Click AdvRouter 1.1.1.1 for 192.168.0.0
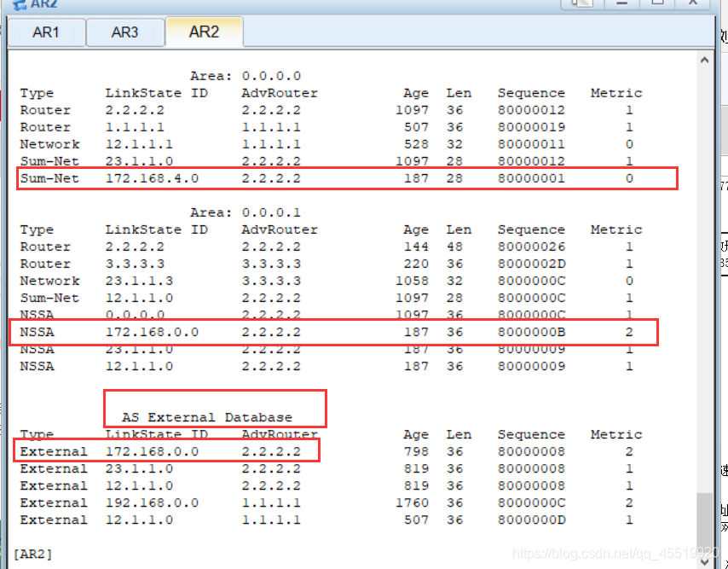The image size is (728, 569). (271, 502)
